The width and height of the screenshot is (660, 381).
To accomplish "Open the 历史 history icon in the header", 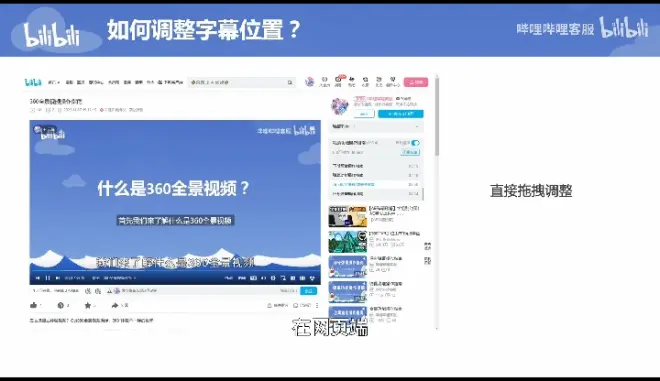I will tap(379, 82).
